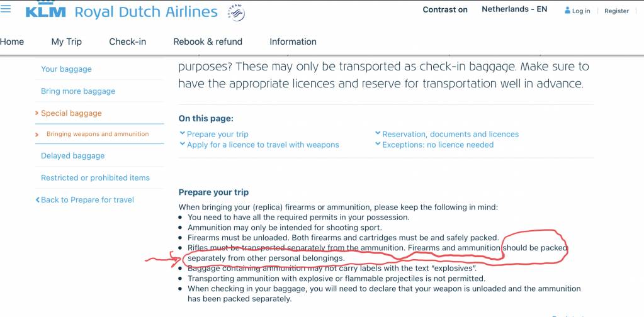Screen dimensions: 644x317
Task: Open Restricted or prohibited items
Action: (x=95, y=178)
